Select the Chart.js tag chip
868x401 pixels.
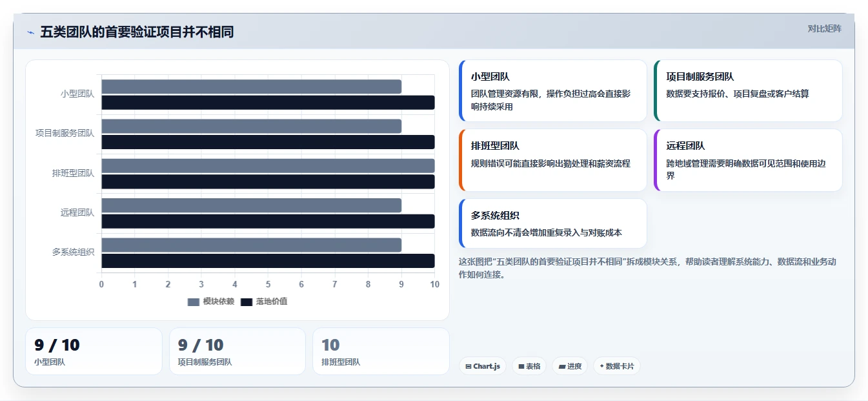coord(483,366)
